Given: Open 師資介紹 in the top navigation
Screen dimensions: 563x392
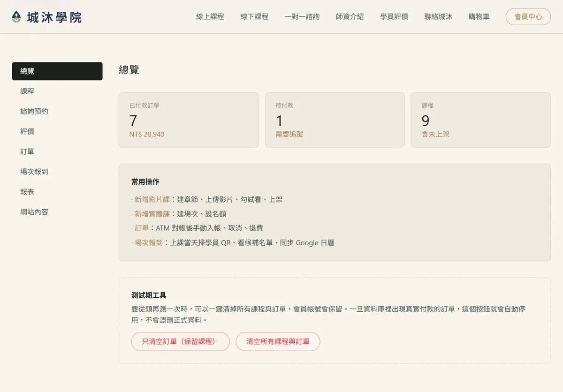Looking at the screenshot, I should [350, 16].
